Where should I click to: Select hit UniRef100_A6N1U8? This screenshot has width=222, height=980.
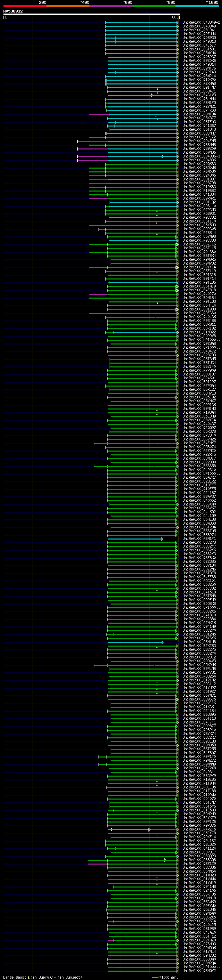tap(199, 642)
